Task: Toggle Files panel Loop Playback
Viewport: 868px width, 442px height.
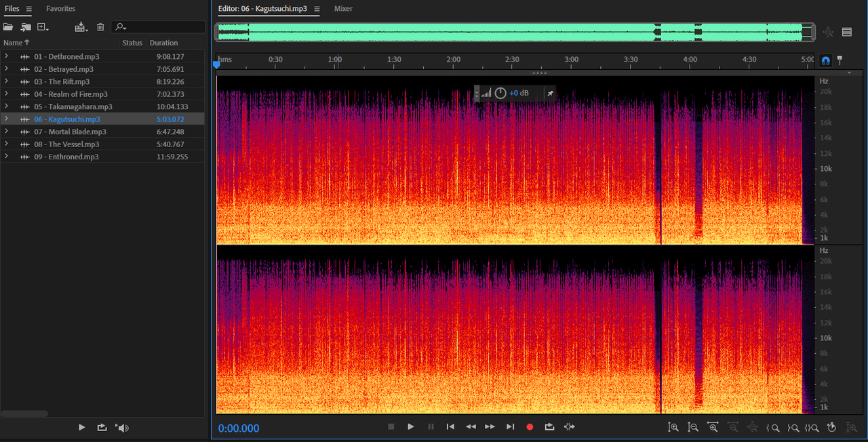Action: (x=102, y=428)
